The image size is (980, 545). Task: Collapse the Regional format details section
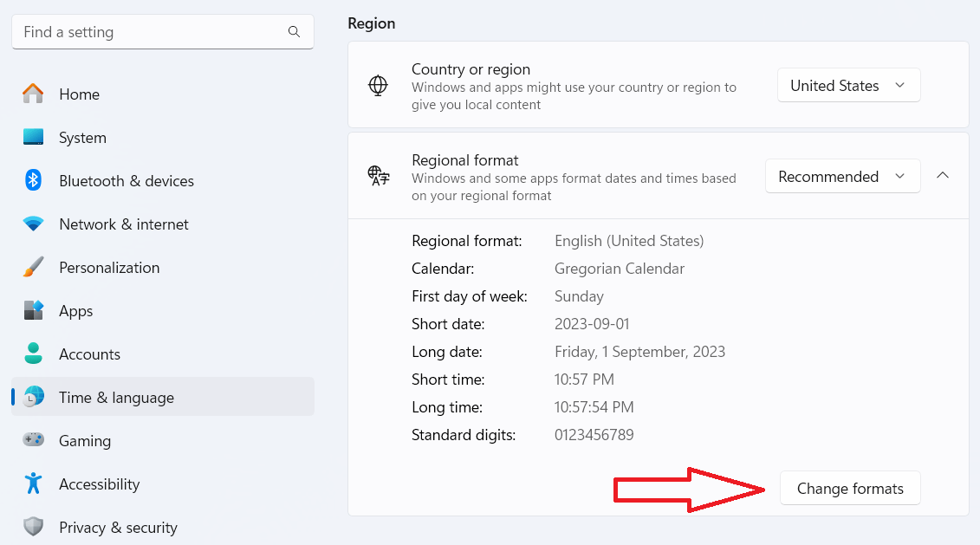[943, 175]
